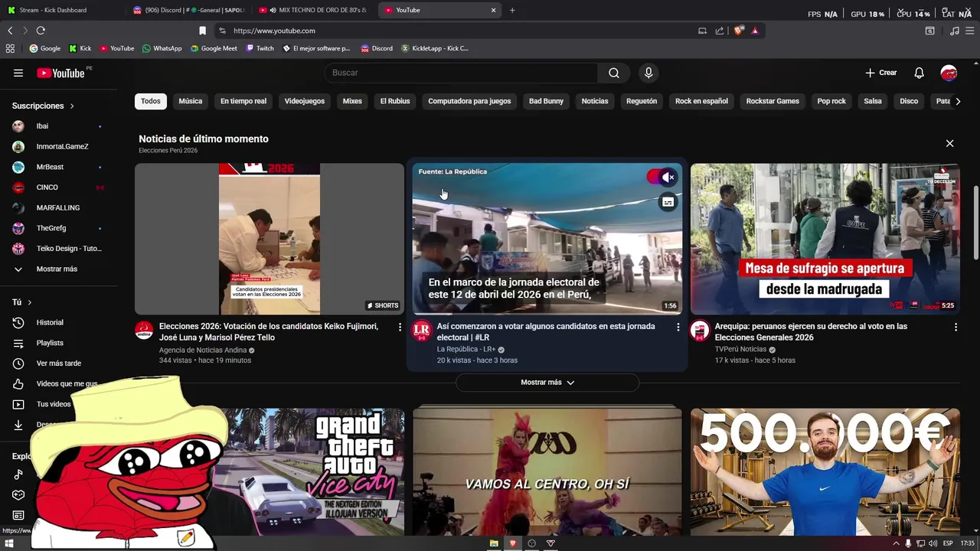Click the Crear button
980x551 pixels.
881,73
